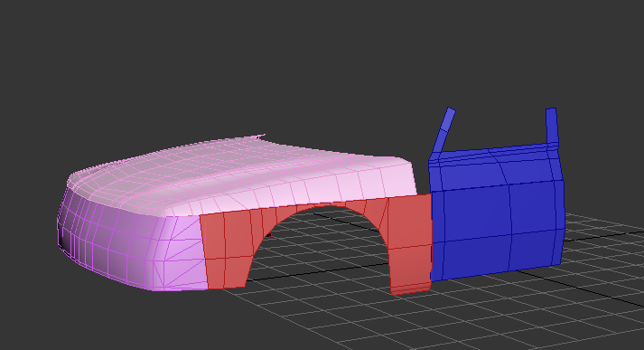Select the narrow right edge of blue door
Viewport: 644px width, 350px height.
point(559,205)
